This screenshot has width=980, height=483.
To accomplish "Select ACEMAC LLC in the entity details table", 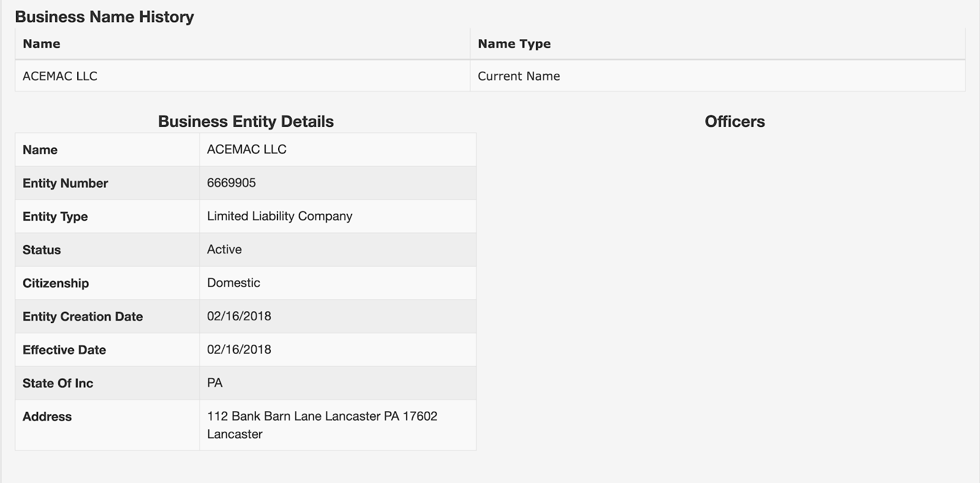I will 246,150.
